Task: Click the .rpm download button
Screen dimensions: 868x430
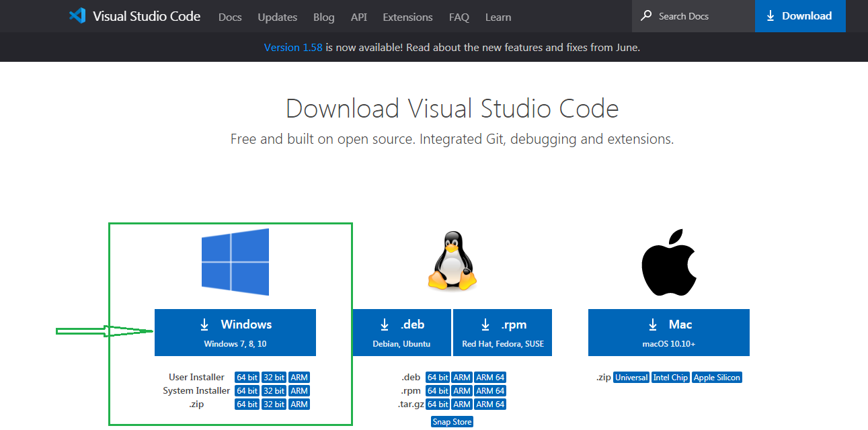Action: [503, 333]
